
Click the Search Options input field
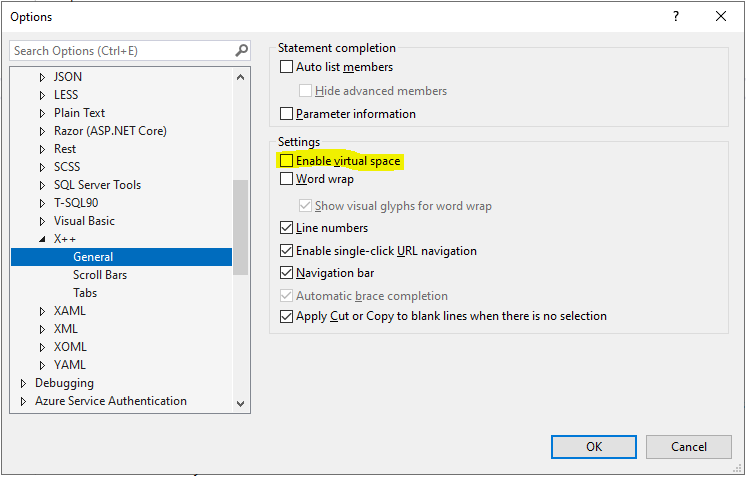[123, 50]
